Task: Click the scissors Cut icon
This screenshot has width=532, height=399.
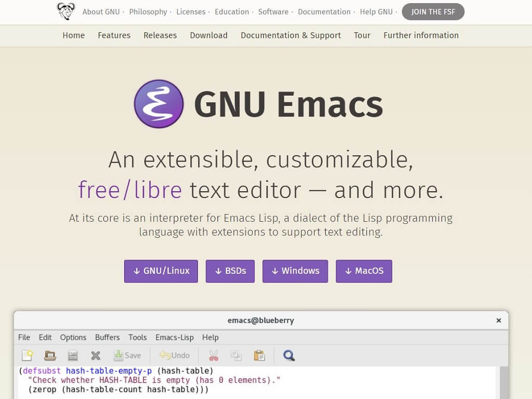Action: pos(214,355)
